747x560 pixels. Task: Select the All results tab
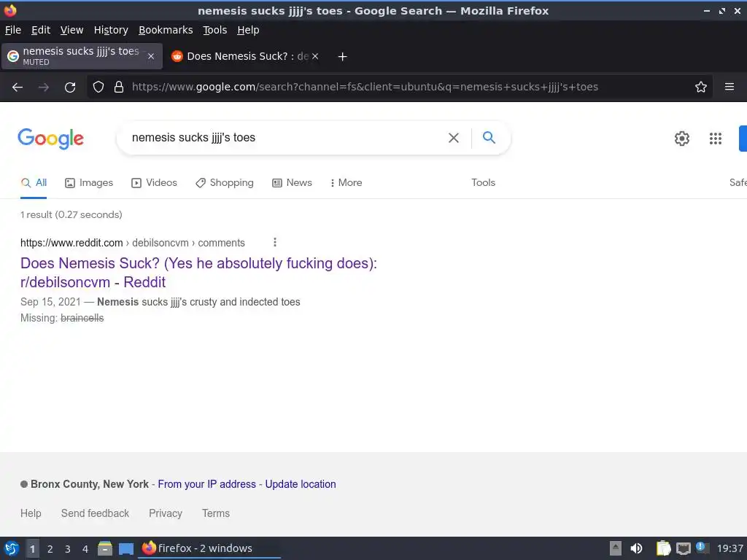[x=34, y=183]
